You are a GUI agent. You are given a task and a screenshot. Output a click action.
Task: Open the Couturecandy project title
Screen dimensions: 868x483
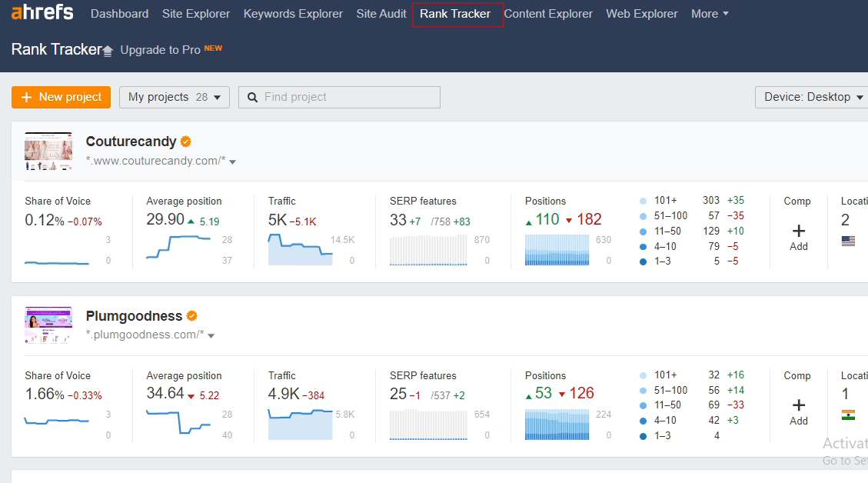coord(131,142)
